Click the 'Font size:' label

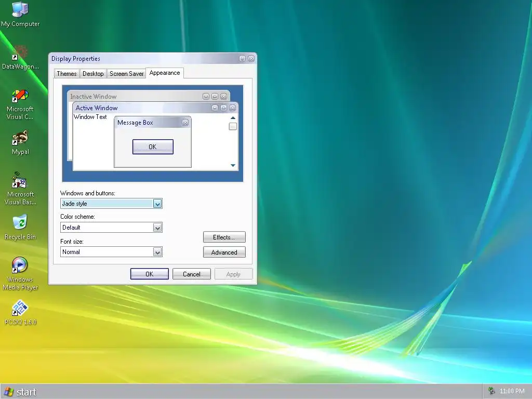pos(72,242)
